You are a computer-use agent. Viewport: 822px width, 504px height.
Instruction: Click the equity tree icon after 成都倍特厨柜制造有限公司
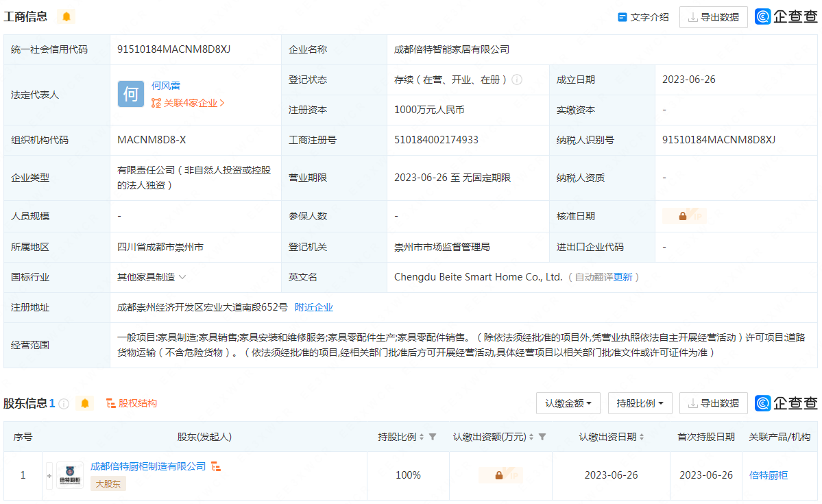point(215,466)
